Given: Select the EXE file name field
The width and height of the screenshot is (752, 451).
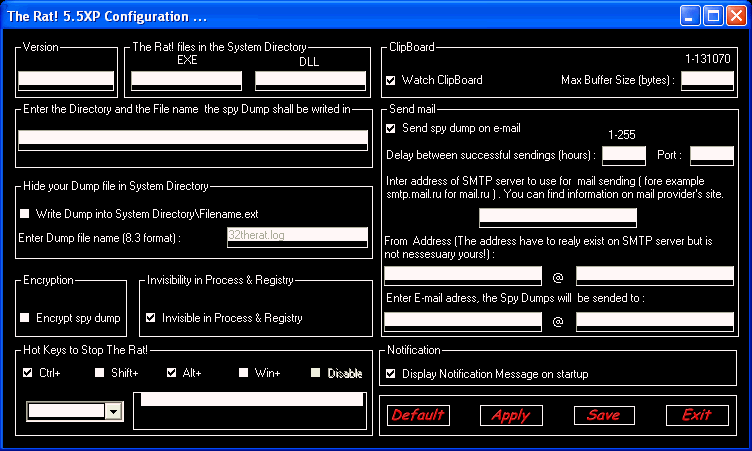Looking at the screenshot, I should click(x=187, y=79).
